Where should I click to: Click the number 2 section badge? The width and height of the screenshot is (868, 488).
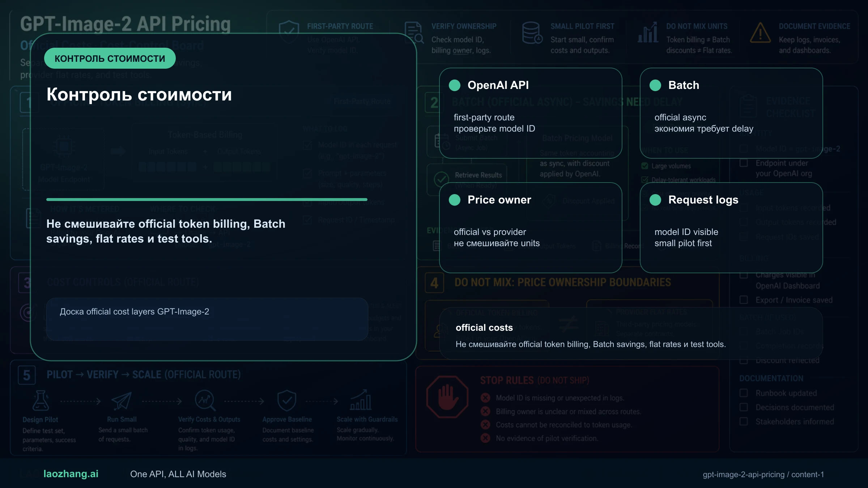coord(434,103)
